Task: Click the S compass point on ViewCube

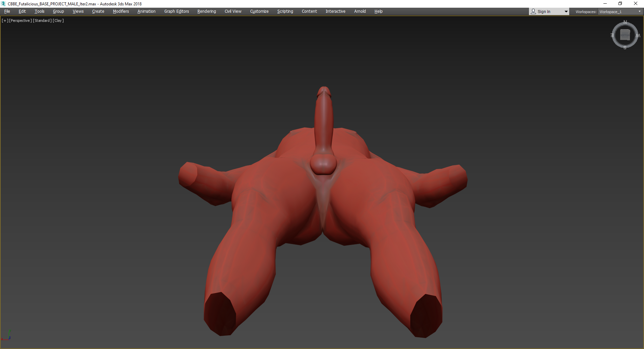Action: pyautogui.click(x=625, y=48)
